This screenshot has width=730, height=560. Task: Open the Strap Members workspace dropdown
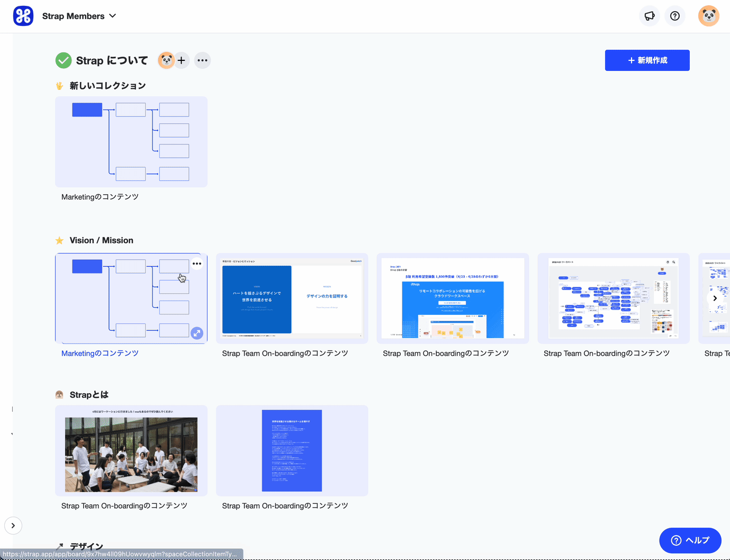[x=79, y=16]
